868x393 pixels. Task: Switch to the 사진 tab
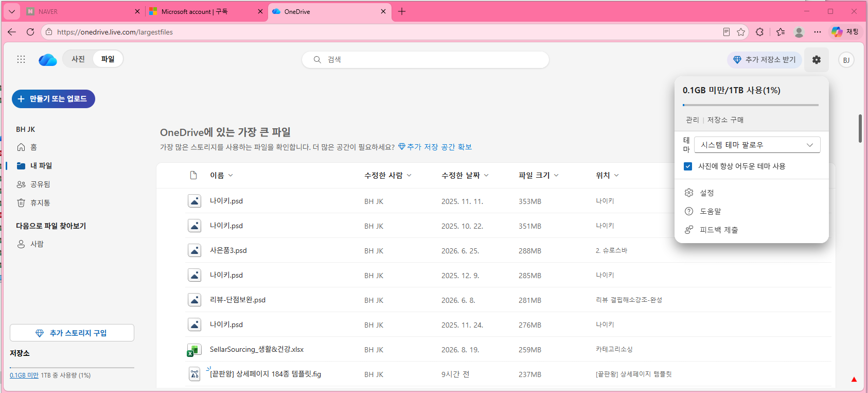click(78, 59)
